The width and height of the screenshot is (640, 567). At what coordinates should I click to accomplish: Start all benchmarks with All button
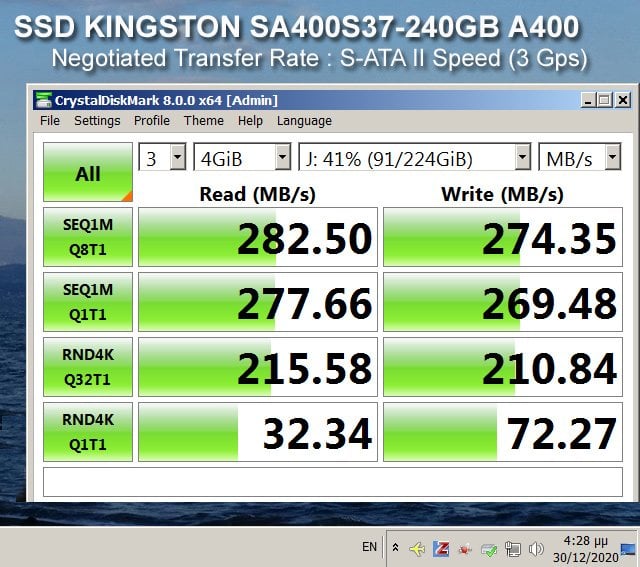pyautogui.click(x=88, y=172)
